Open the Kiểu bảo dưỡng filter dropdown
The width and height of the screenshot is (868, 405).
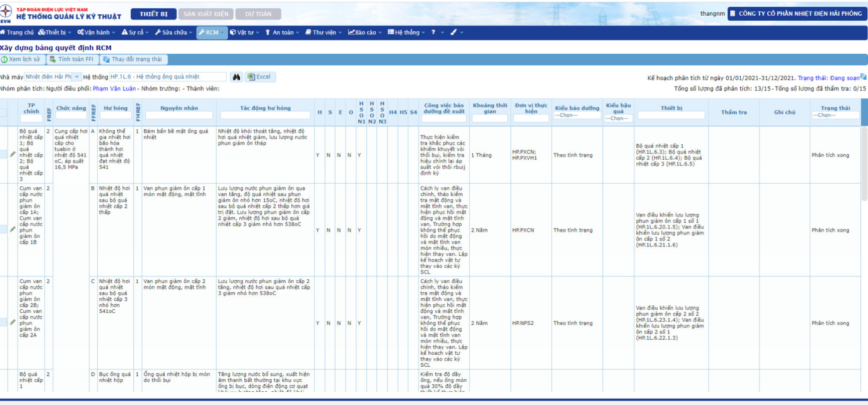point(577,115)
